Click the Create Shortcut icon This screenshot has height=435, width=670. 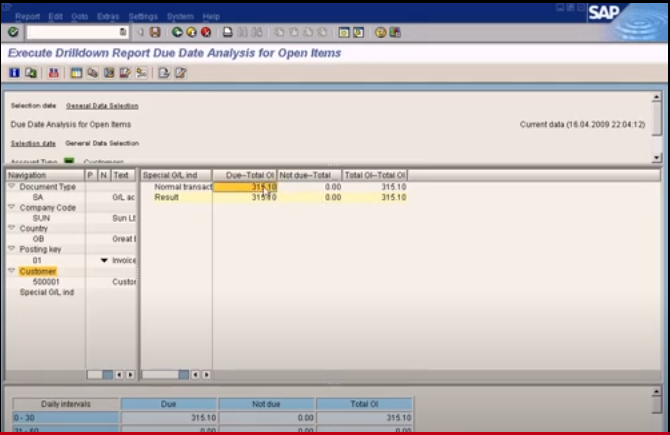pos(359,32)
